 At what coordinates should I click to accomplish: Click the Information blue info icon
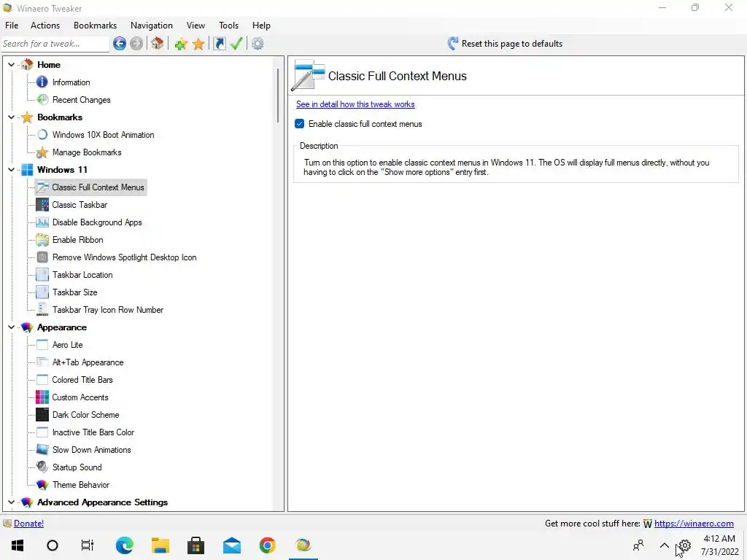pyautogui.click(x=42, y=82)
